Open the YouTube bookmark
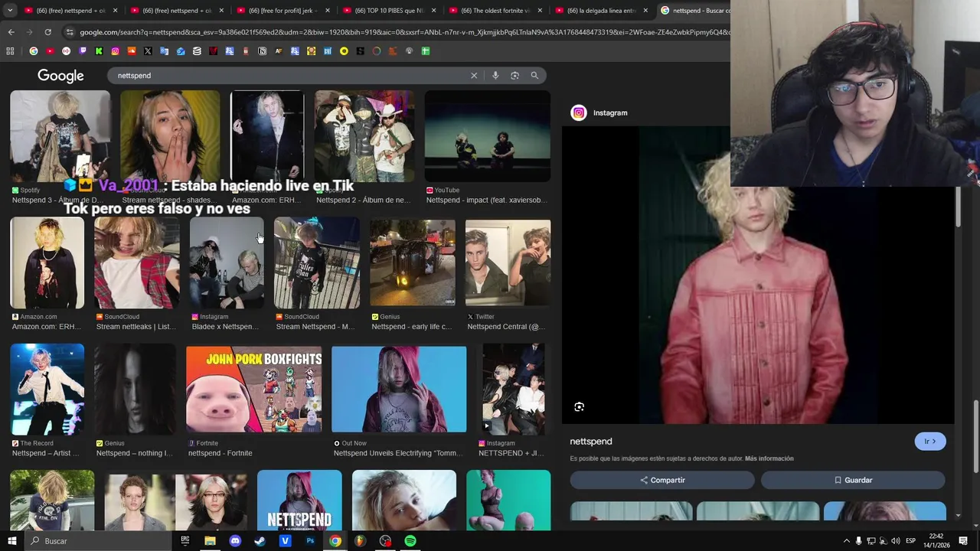 pyautogui.click(x=50, y=51)
